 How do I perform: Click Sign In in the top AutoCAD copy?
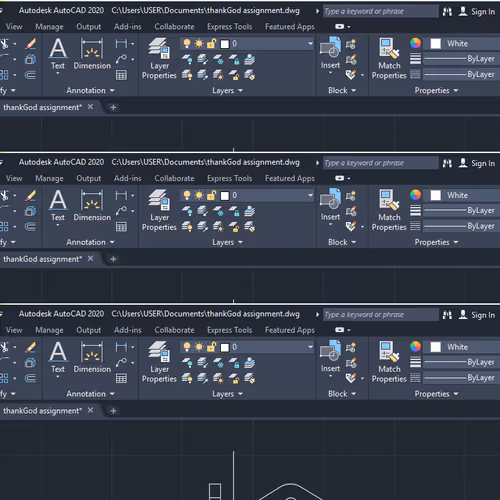tap(477, 12)
